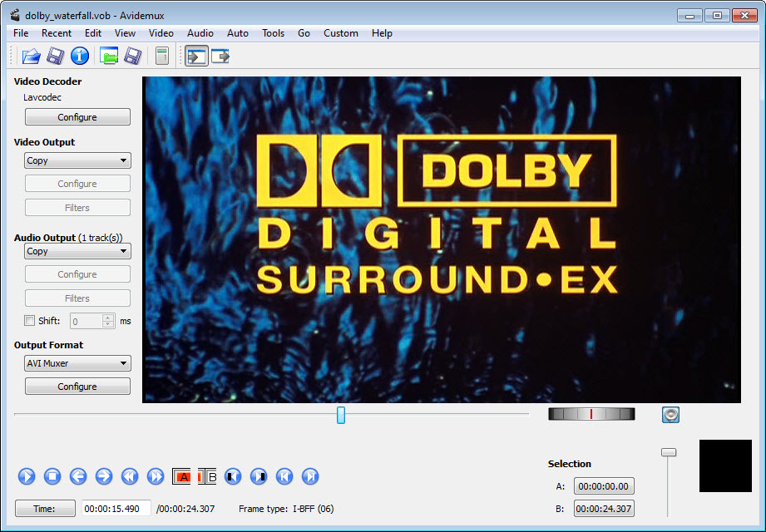Click the timeline position slider handle
Viewport: 766px width, 532px height.
click(341, 416)
